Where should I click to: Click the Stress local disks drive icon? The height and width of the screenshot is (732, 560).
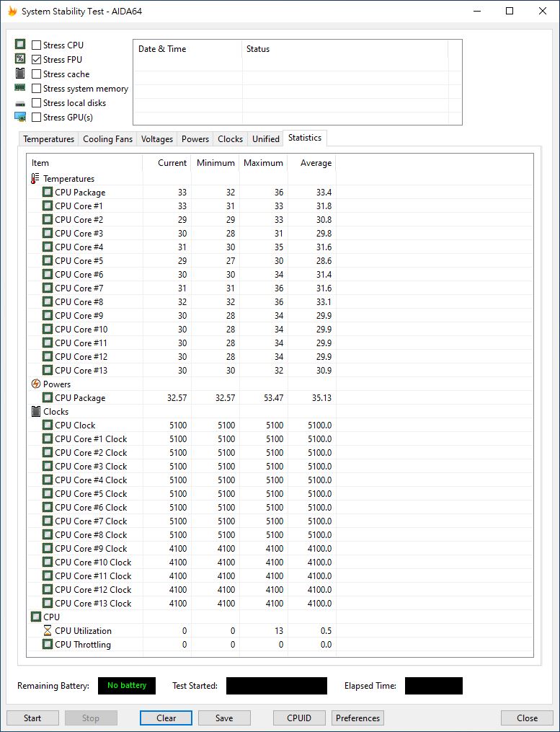pos(20,103)
